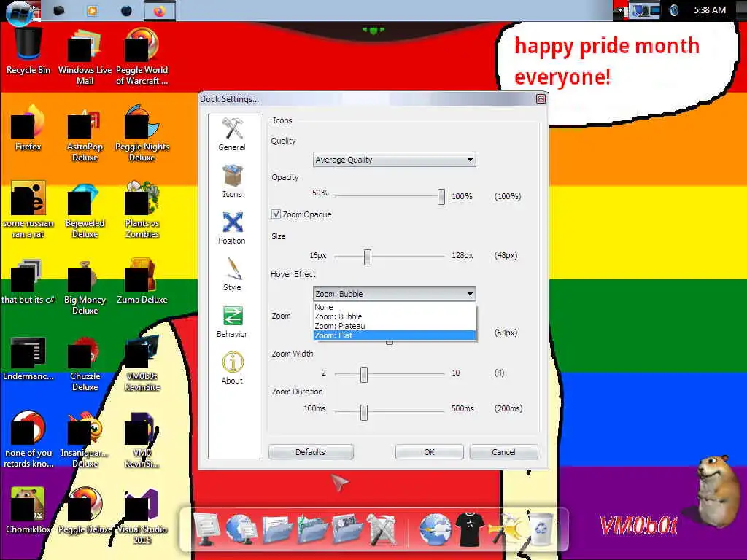Choose None from hover effect list
Screen dimensions: 747x560
[394, 307]
